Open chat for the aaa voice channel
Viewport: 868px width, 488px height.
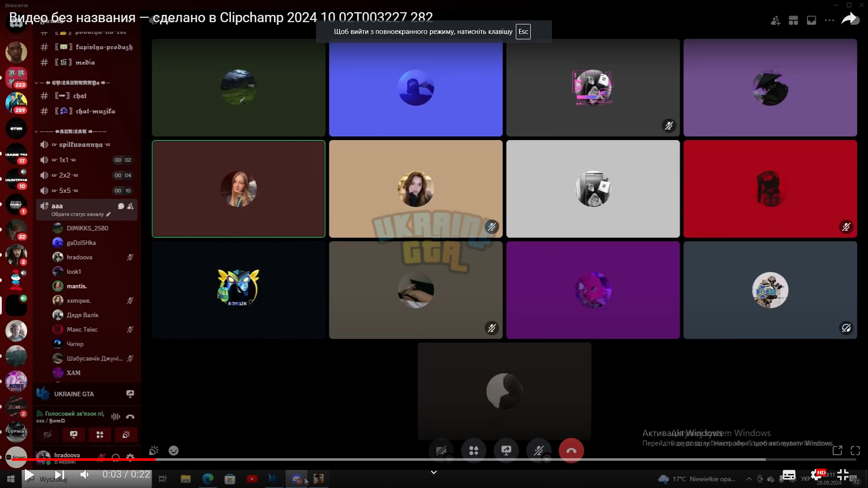[121, 206]
